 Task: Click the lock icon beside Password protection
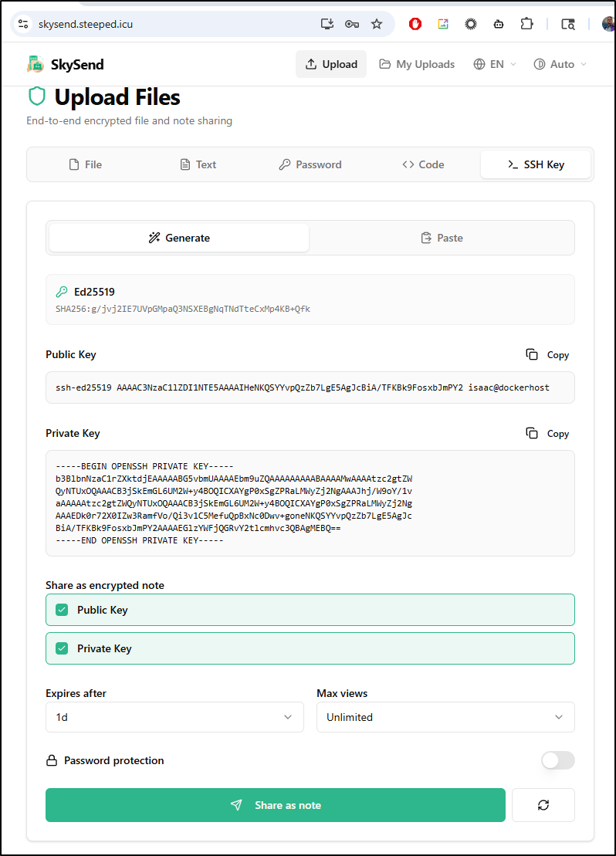52,760
